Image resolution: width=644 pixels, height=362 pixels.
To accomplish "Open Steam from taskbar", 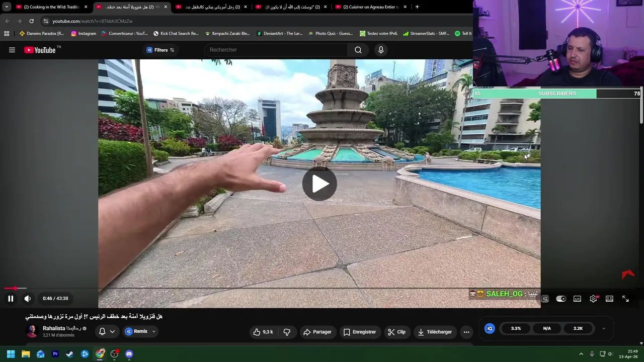I will 70,354.
